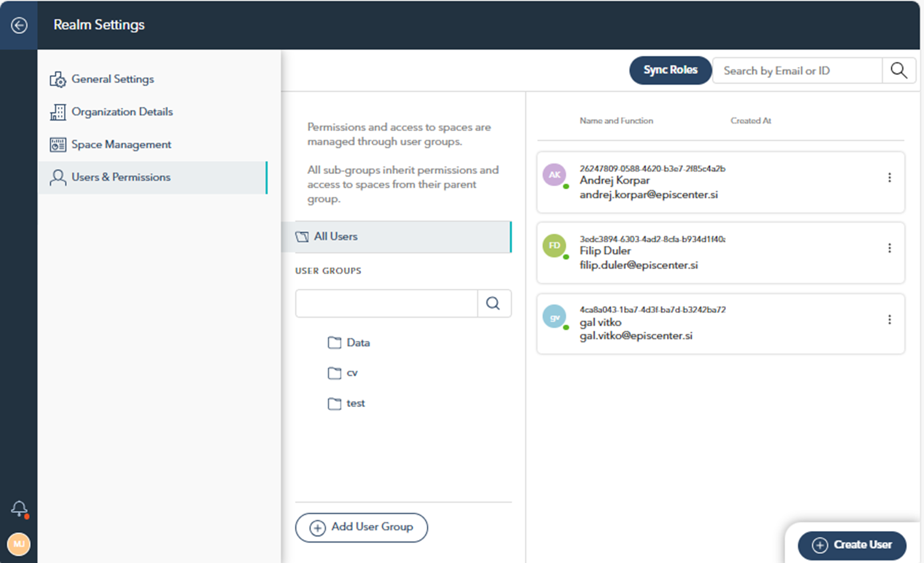Click the test folder icon
Viewport: 924px width, 563px height.
click(x=334, y=404)
